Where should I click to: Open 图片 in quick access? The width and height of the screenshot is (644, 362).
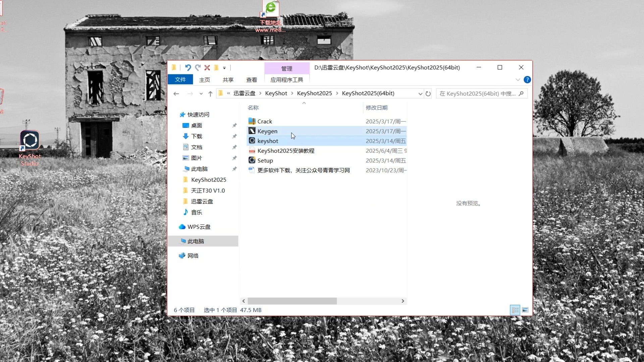[x=197, y=158]
